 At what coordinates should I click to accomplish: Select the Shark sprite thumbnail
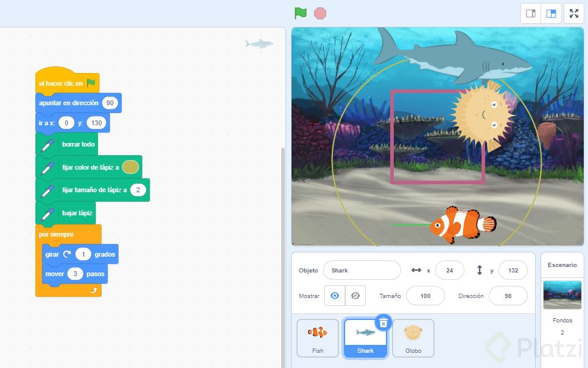point(365,338)
